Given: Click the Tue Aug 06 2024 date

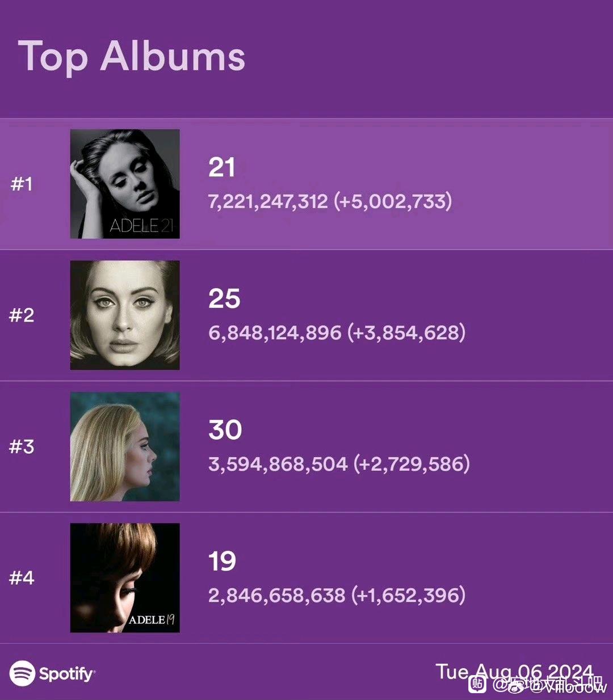Looking at the screenshot, I should coord(514,672).
